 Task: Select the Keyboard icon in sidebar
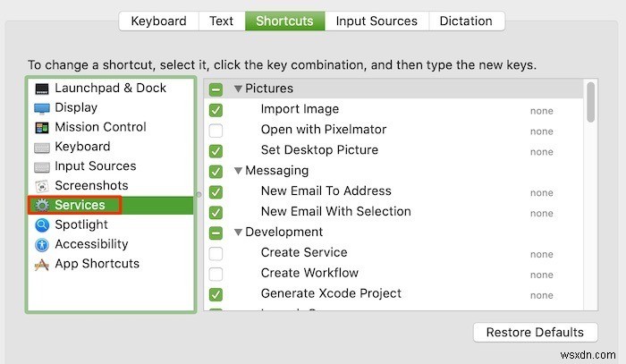tap(42, 148)
